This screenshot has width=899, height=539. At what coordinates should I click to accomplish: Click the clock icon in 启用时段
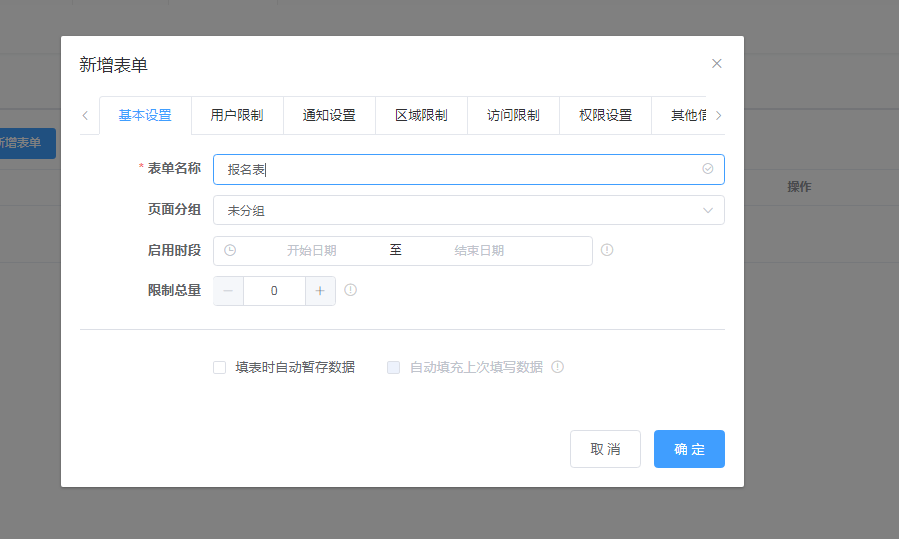pos(230,251)
